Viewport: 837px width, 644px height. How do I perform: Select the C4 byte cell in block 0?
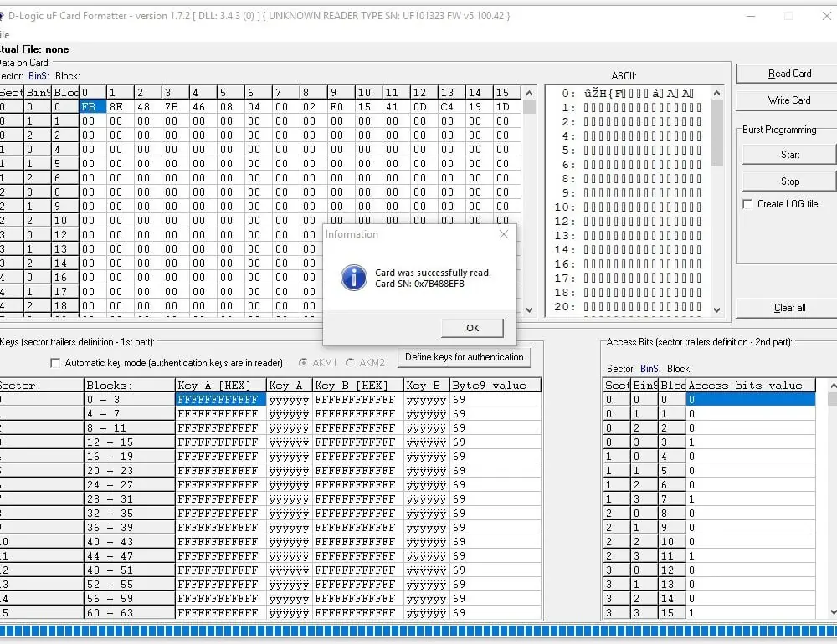(x=452, y=107)
